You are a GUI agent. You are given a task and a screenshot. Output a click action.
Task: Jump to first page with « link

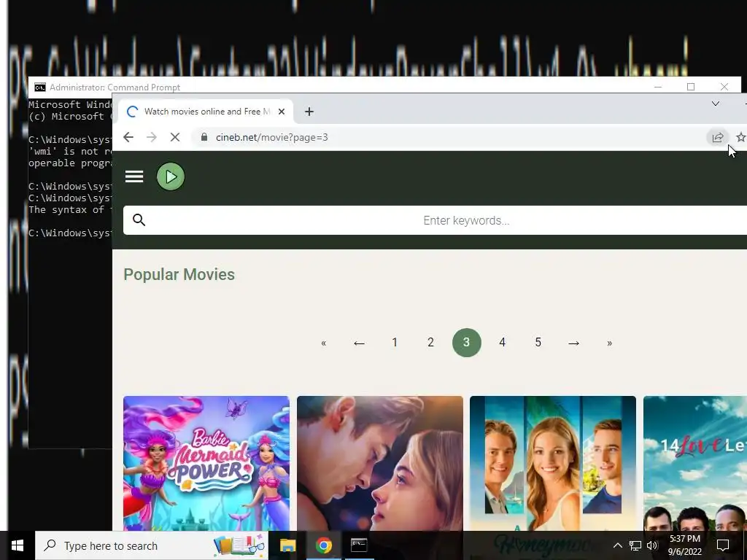pos(323,343)
